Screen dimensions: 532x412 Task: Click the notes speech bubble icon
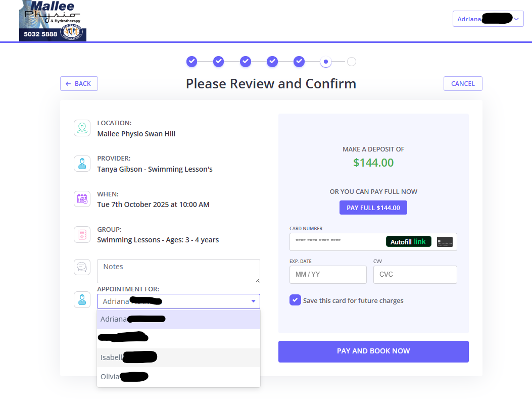pos(82,267)
